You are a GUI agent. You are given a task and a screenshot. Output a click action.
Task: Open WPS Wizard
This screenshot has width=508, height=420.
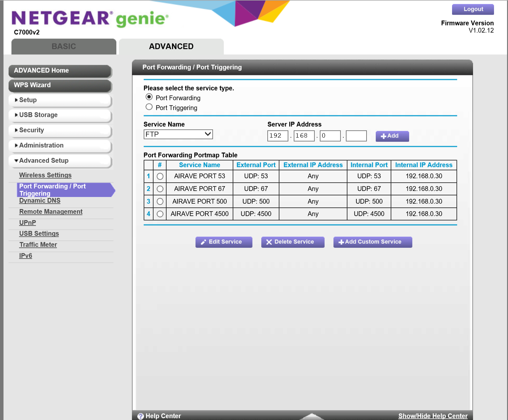click(60, 85)
